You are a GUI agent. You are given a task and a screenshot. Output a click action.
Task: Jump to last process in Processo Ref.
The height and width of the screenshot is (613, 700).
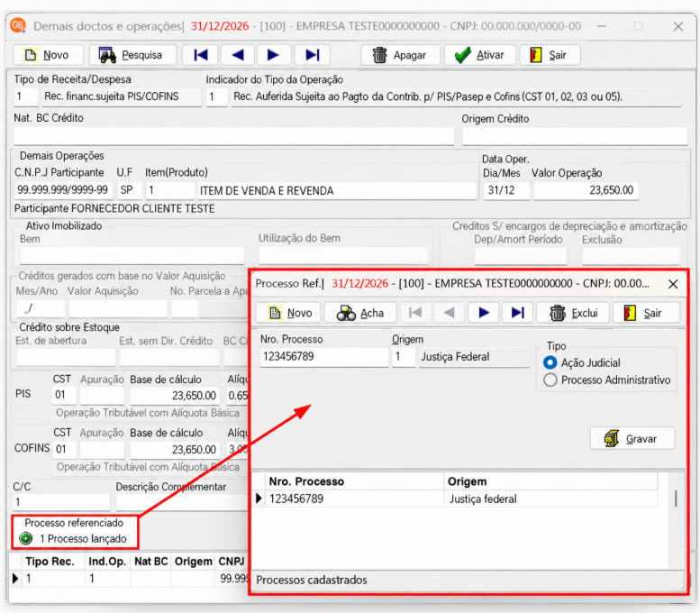(517, 313)
